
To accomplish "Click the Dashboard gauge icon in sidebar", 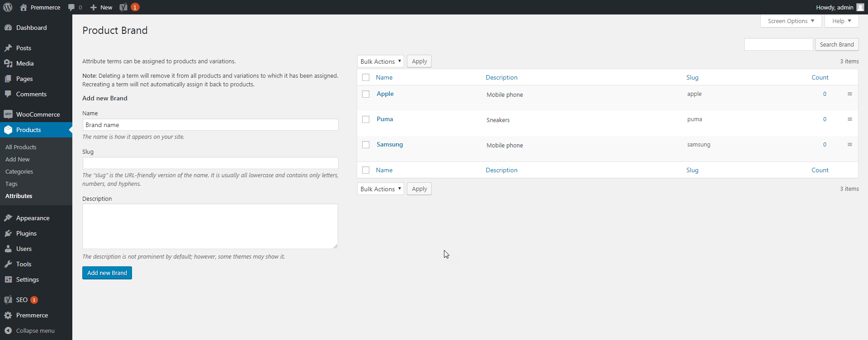I will 8,28.
